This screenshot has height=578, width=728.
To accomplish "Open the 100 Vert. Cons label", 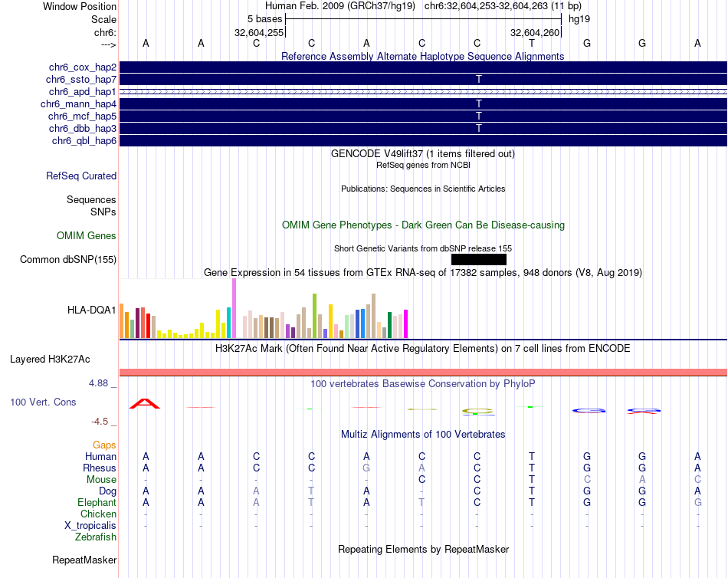I will click(43, 402).
